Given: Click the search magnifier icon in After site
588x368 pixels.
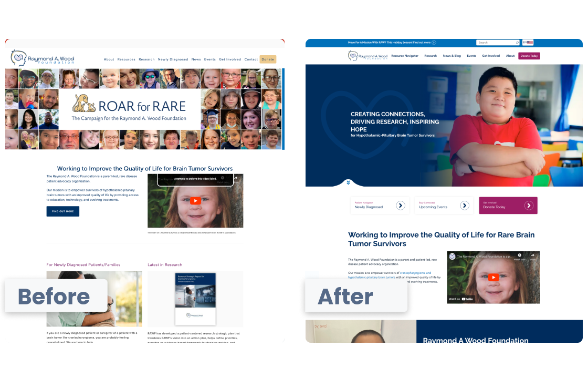Looking at the screenshot, I should (517, 43).
